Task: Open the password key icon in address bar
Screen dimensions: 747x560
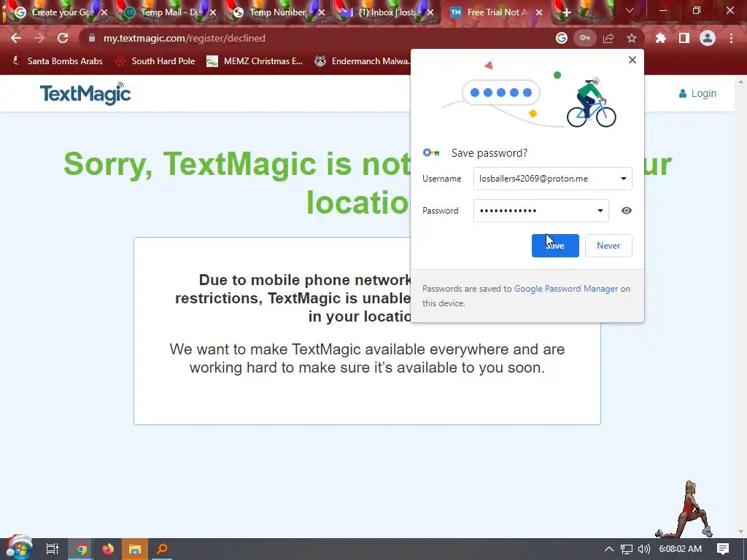Action: click(x=585, y=38)
